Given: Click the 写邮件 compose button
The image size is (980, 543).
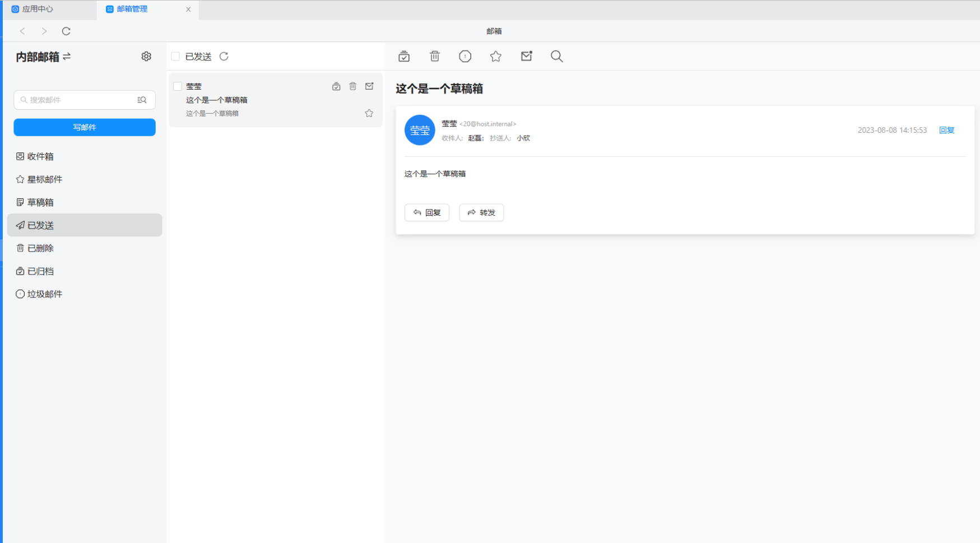Looking at the screenshot, I should point(85,127).
